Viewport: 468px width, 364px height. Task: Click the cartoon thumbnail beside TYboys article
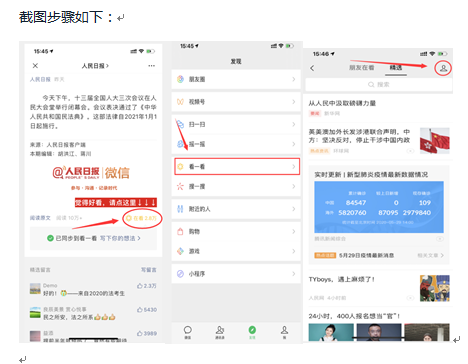(435, 288)
